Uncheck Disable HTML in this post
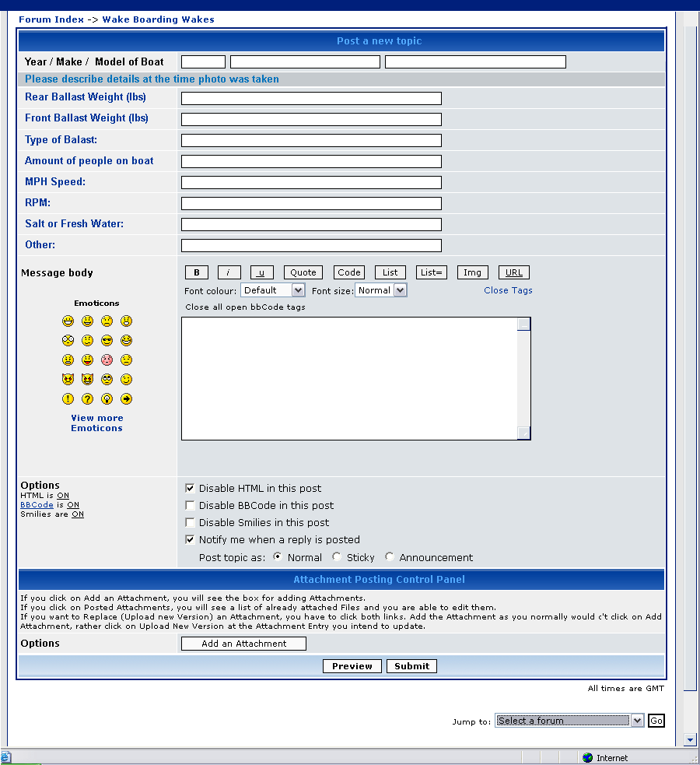The width and height of the screenshot is (700, 765). tap(190, 488)
